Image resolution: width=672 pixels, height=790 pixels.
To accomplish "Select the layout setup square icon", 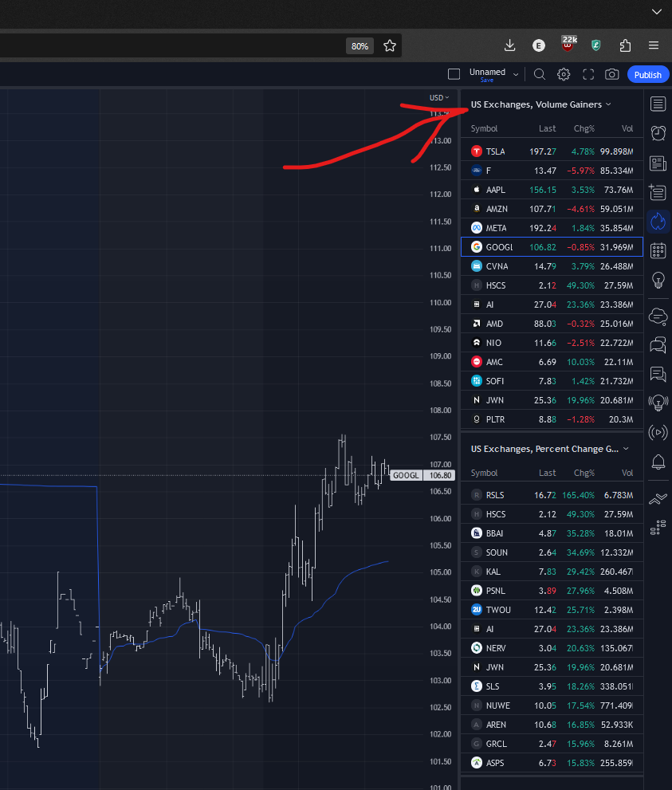I will pos(454,75).
